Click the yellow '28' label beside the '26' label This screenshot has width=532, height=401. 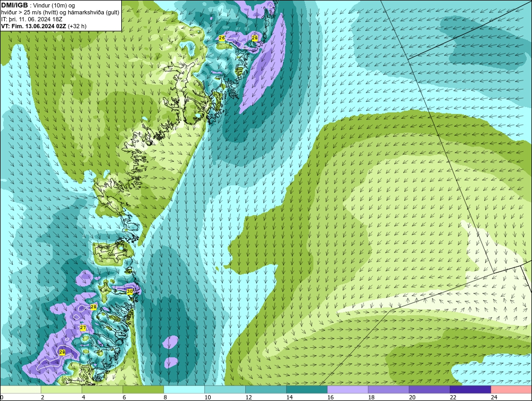(255, 38)
